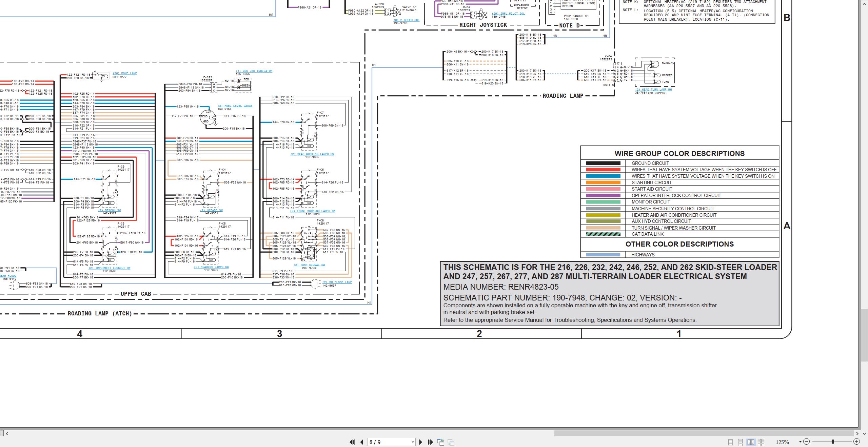Screen dimensions: 868x447
Task: Click the HIGHWAYS light blue legend swatch
Action: tap(603, 255)
